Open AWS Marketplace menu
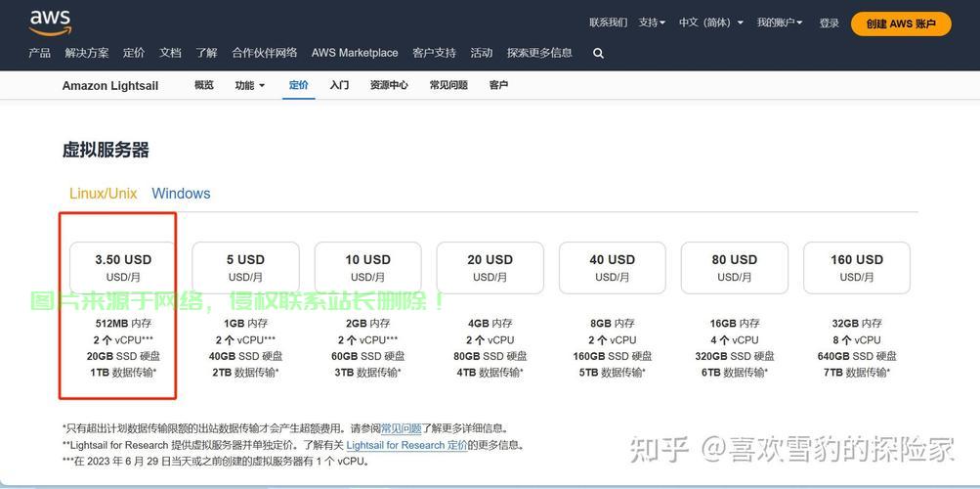Screen dimensions: 980x489 (x=355, y=53)
